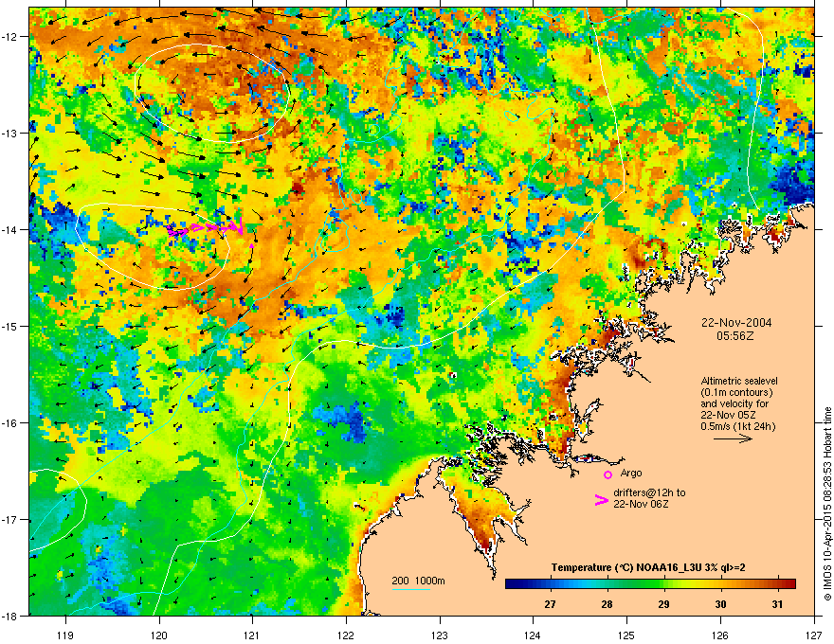The height and width of the screenshot is (644, 834).
Task: Click the "22-Nov 06Z" legend text
Action: (x=641, y=504)
